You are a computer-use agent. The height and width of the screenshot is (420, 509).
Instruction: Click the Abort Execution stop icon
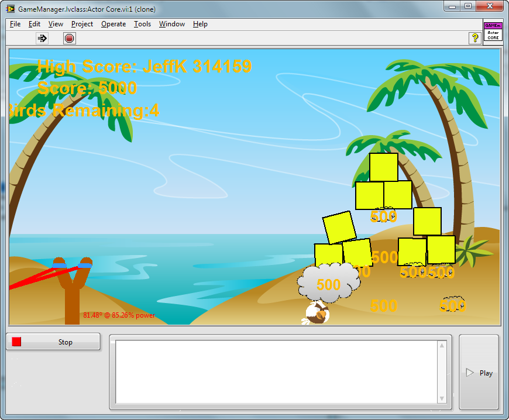[x=69, y=38]
